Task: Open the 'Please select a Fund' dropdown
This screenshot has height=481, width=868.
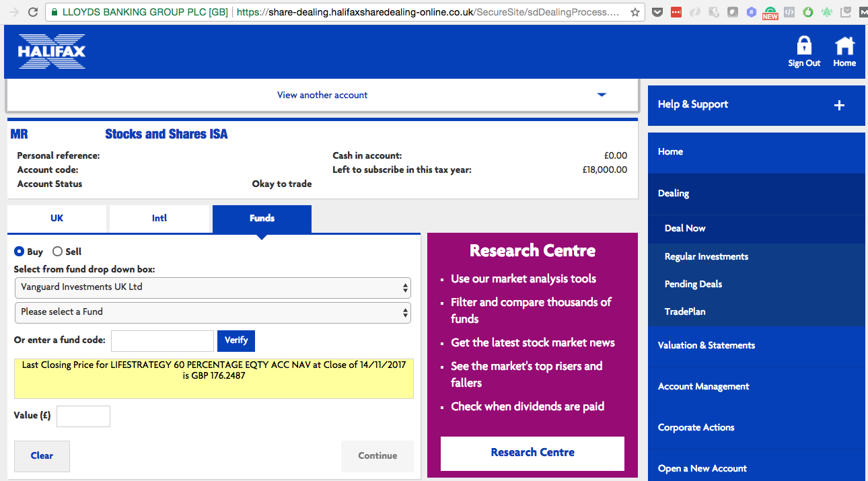Action: [x=213, y=312]
